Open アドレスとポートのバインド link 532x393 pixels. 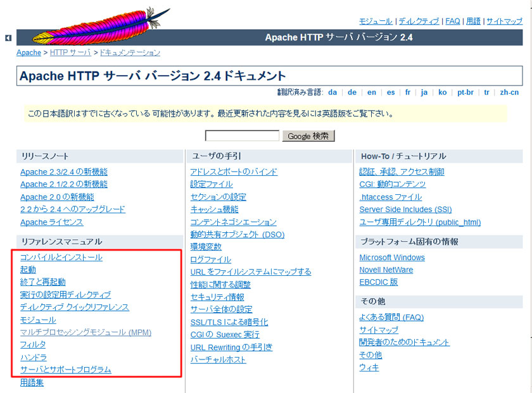[x=234, y=172]
